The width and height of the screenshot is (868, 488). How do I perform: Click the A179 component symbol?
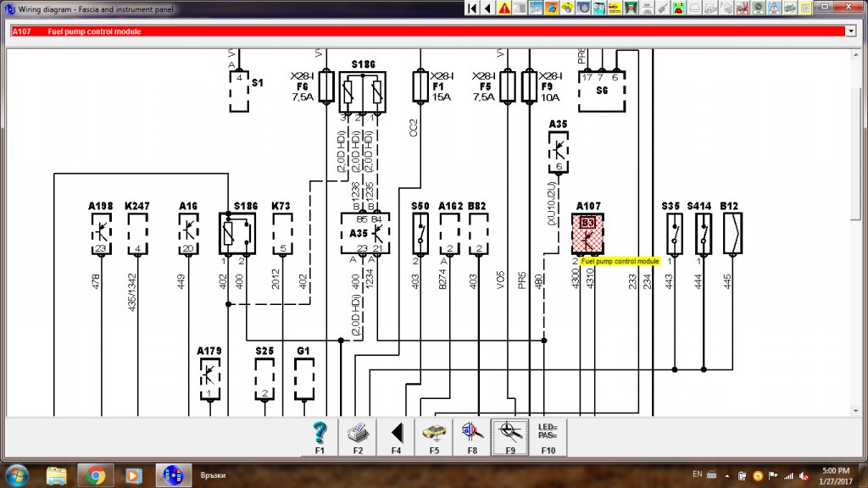[210, 379]
